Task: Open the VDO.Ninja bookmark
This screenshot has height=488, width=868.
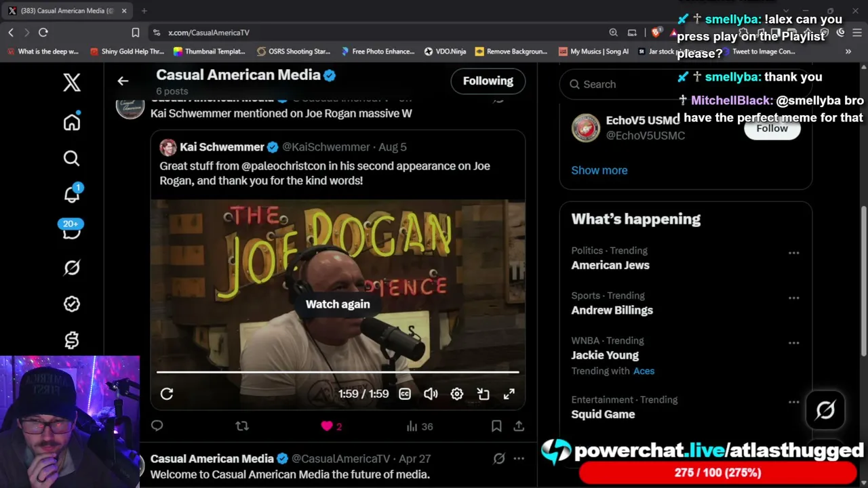Action: coord(445,52)
